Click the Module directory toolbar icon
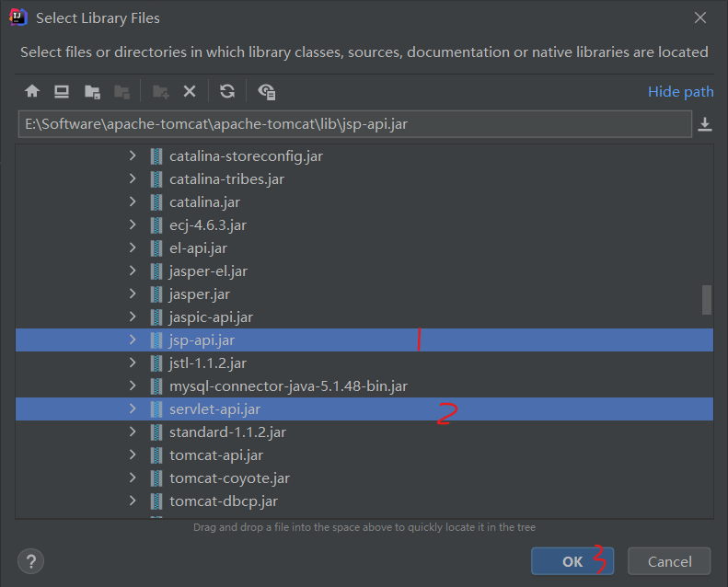The width and height of the screenshot is (728, 587). [121, 91]
